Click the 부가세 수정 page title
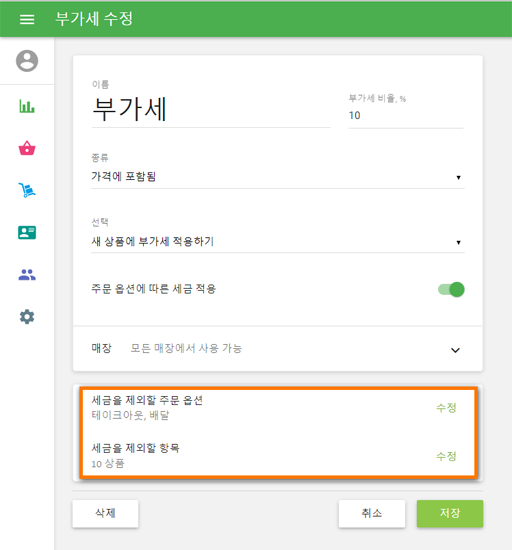Viewport: 512px width, 550px height. click(x=94, y=19)
